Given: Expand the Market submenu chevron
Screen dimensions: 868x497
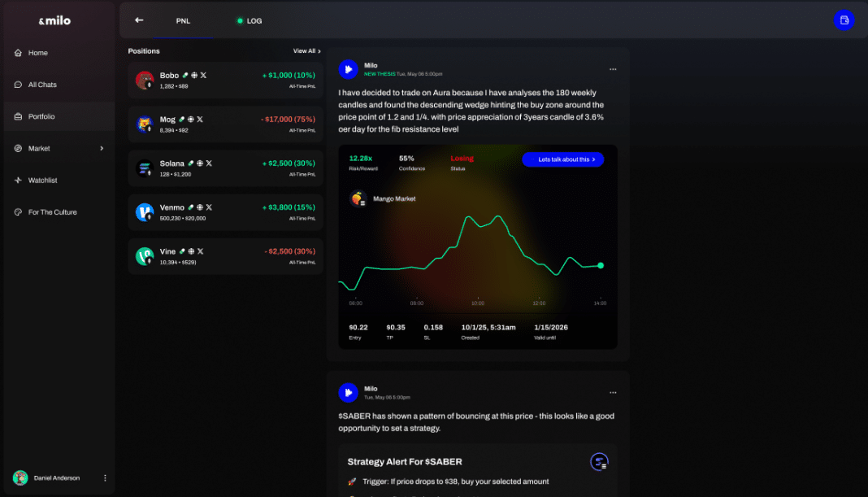Looking at the screenshot, I should (x=102, y=149).
